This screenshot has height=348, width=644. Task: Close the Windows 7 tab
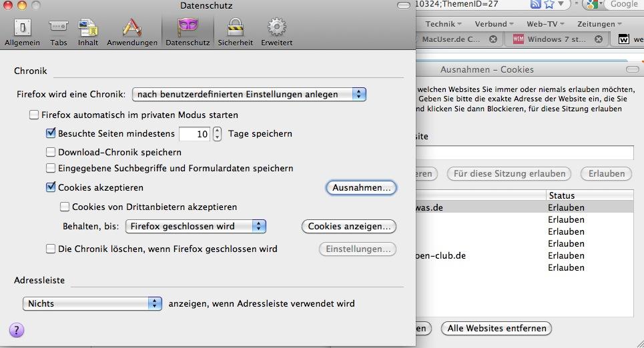click(x=599, y=39)
